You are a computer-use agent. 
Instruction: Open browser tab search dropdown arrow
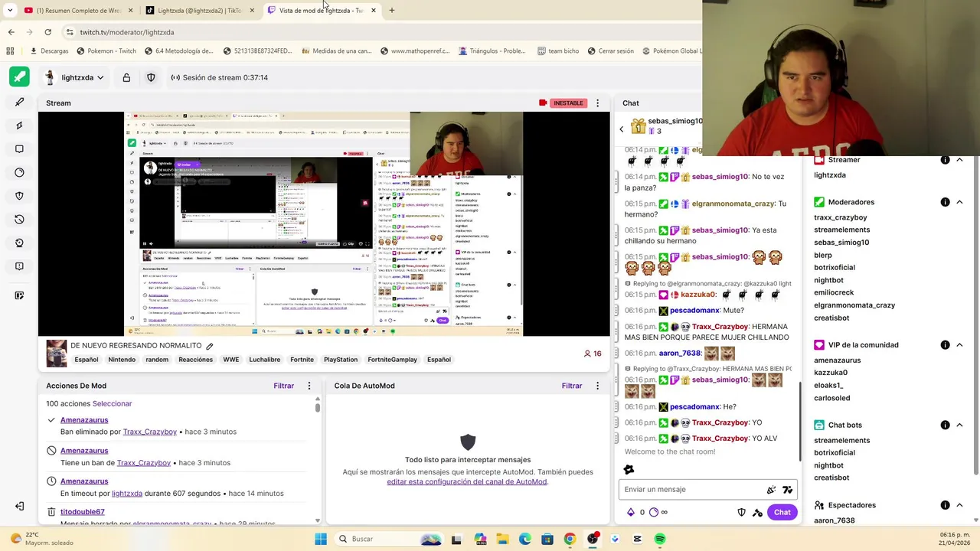[9, 10]
